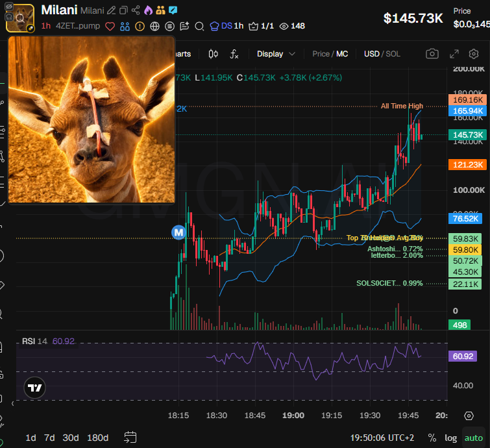Viewport: 490px width, 448px height.
Task: Click the hidden-eye icon above token avatar
Action: click(9, 6)
